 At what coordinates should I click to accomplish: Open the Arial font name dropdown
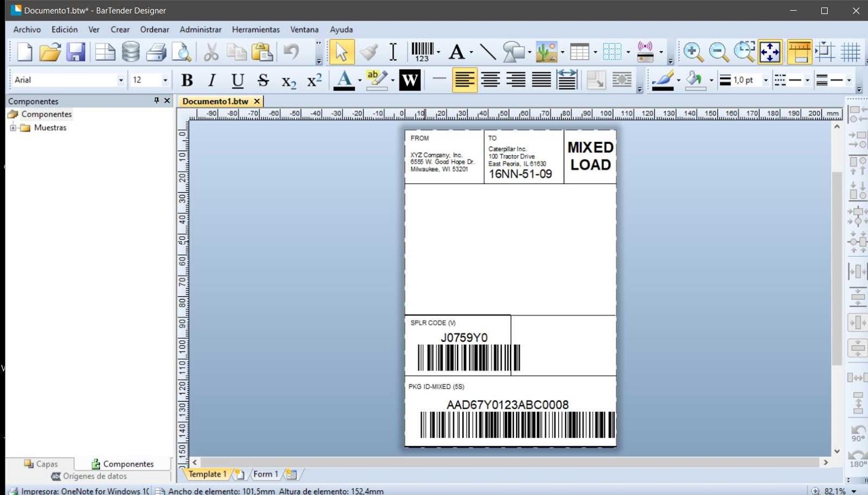(121, 80)
